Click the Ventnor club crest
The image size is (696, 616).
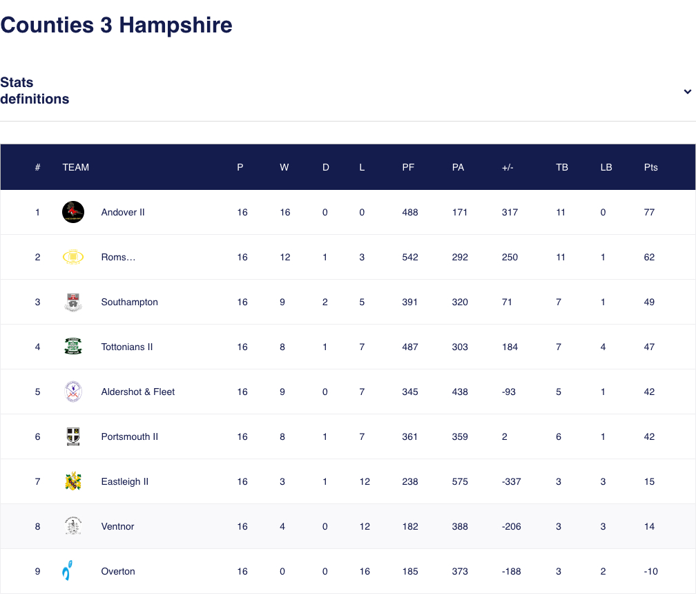point(73,526)
